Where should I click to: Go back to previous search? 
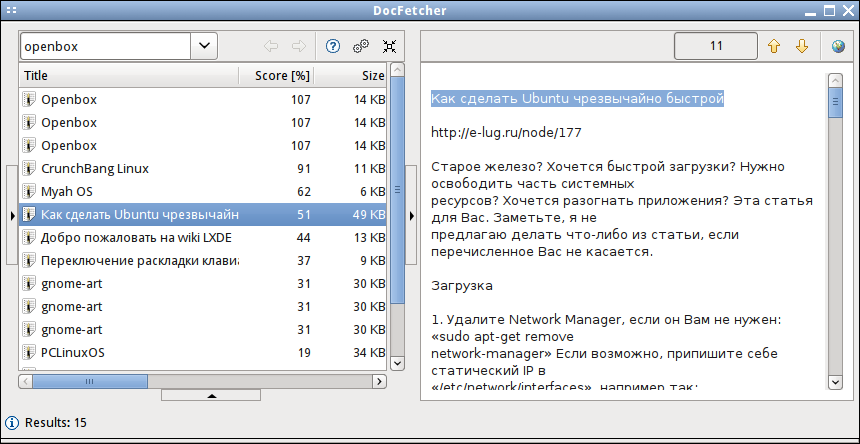270,47
